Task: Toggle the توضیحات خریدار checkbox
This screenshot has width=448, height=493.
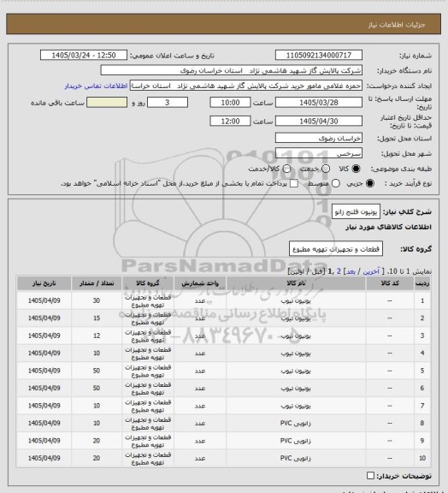Action: point(370,476)
